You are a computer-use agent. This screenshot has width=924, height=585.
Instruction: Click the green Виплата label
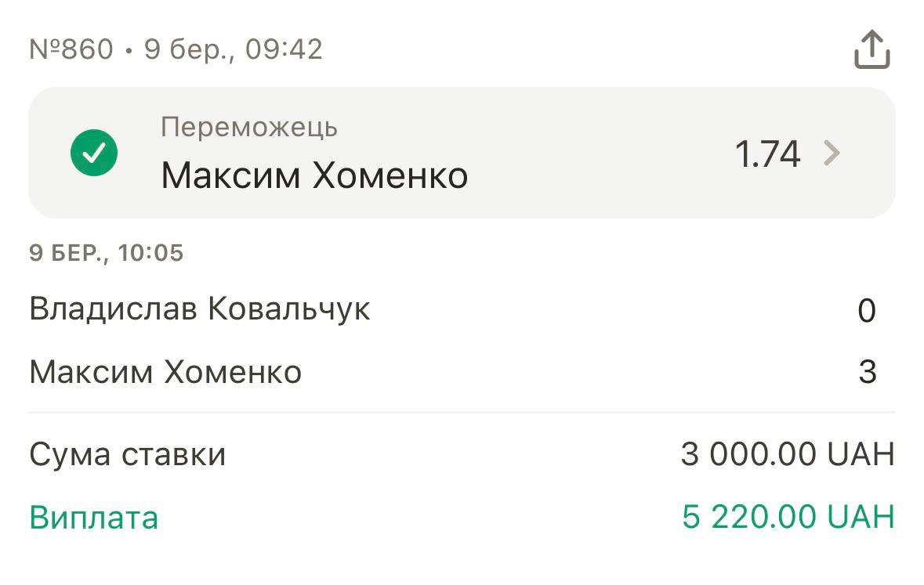point(94,518)
